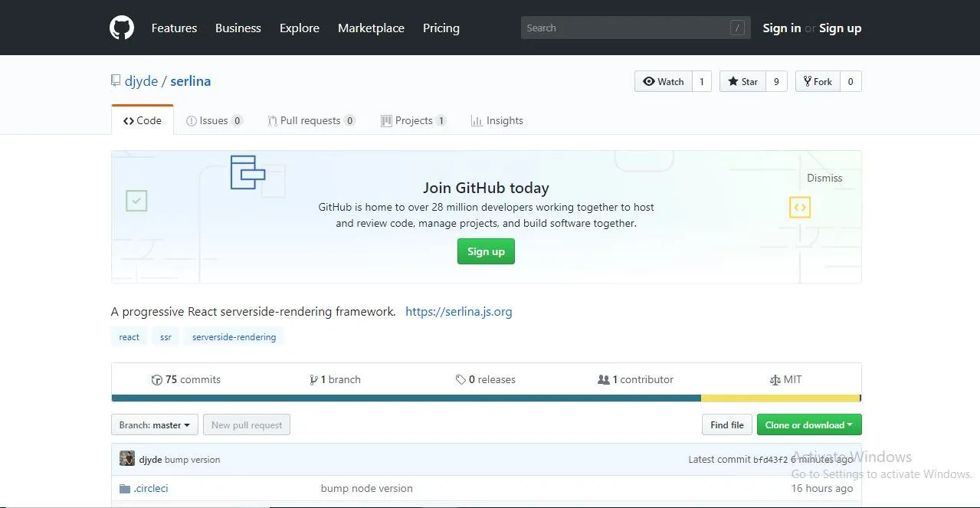Open the bump version commit message
This screenshot has width=980, height=508.
192,460
